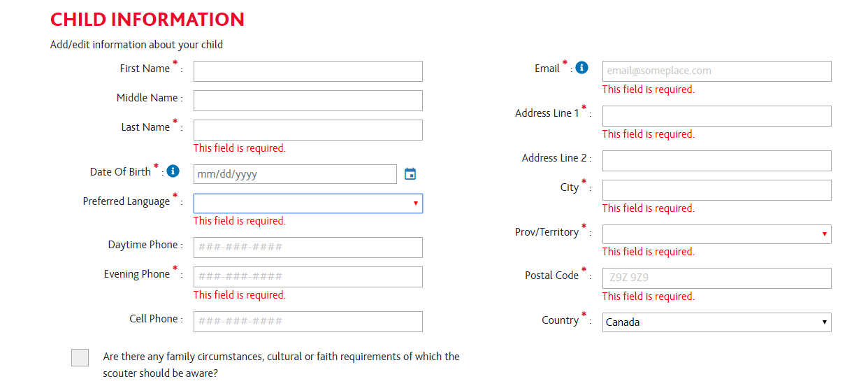868x386 pixels.
Task: Click the Email info icon
Action: point(582,68)
